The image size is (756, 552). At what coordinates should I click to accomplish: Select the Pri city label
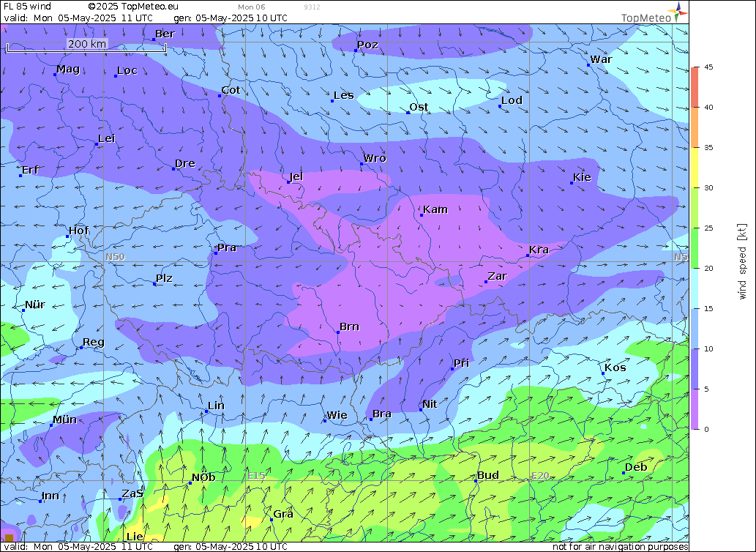[461, 363]
